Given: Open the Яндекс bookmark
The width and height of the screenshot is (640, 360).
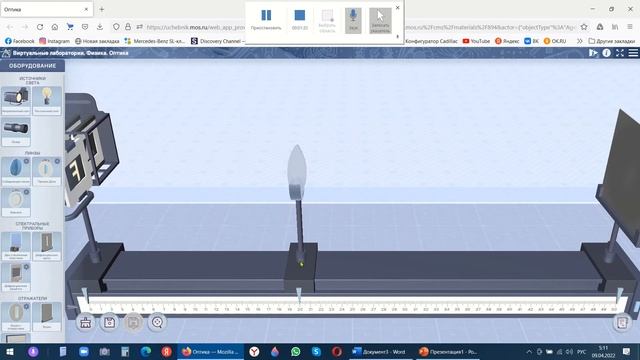Looking at the screenshot, I should coord(507,41).
